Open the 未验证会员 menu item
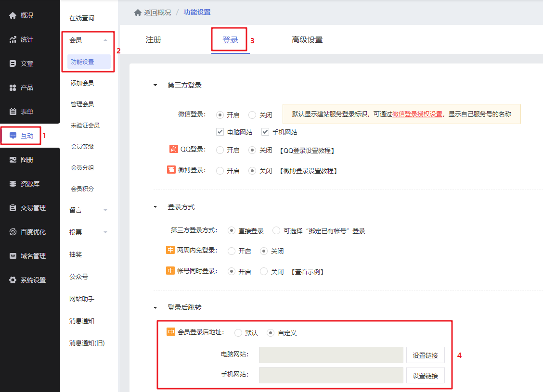Screen dimensions: 543x392 pos(85,125)
